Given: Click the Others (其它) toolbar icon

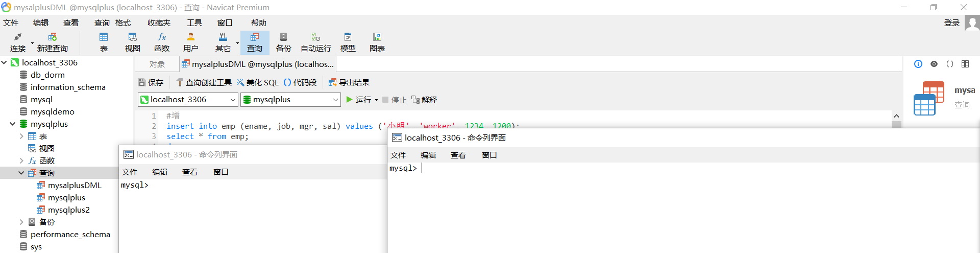Looking at the screenshot, I should (x=223, y=42).
